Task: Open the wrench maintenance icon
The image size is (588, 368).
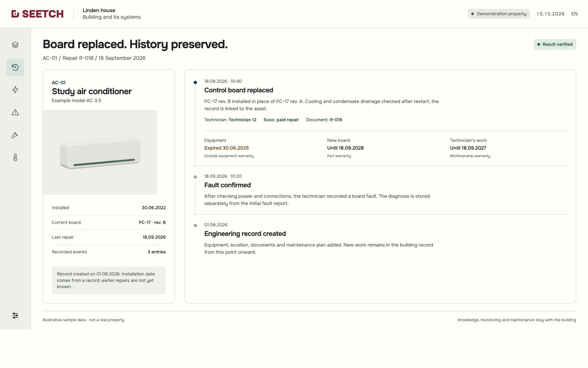Action: tap(15, 135)
